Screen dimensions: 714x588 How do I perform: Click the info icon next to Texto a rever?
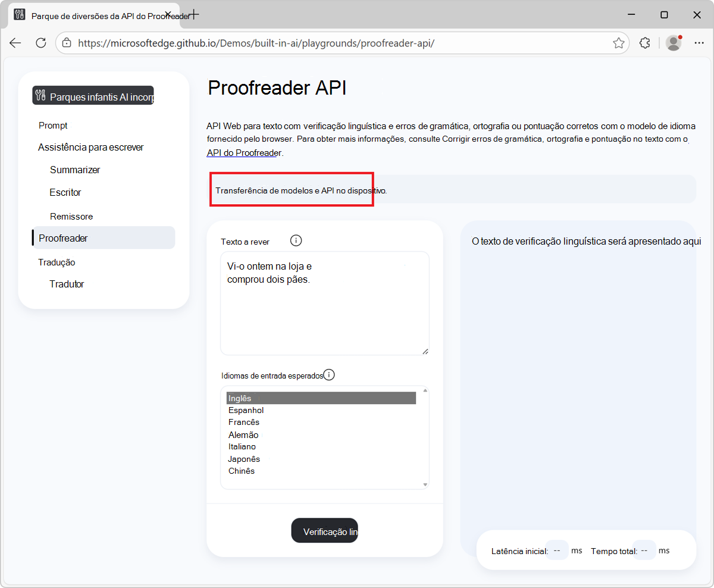pyautogui.click(x=296, y=240)
